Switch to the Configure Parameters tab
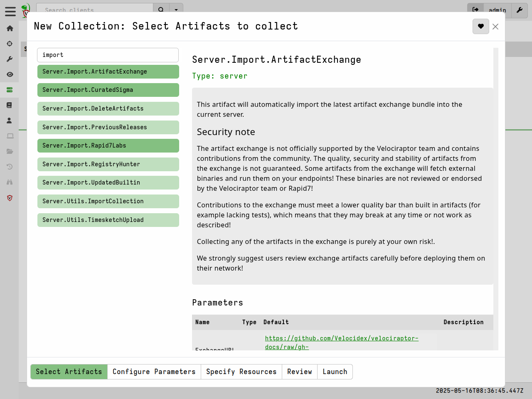The image size is (532, 399). coord(154,372)
